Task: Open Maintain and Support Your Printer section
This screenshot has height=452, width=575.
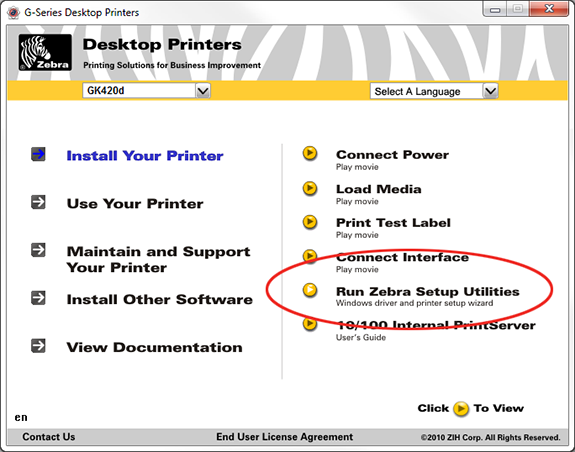Action: (158, 260)
